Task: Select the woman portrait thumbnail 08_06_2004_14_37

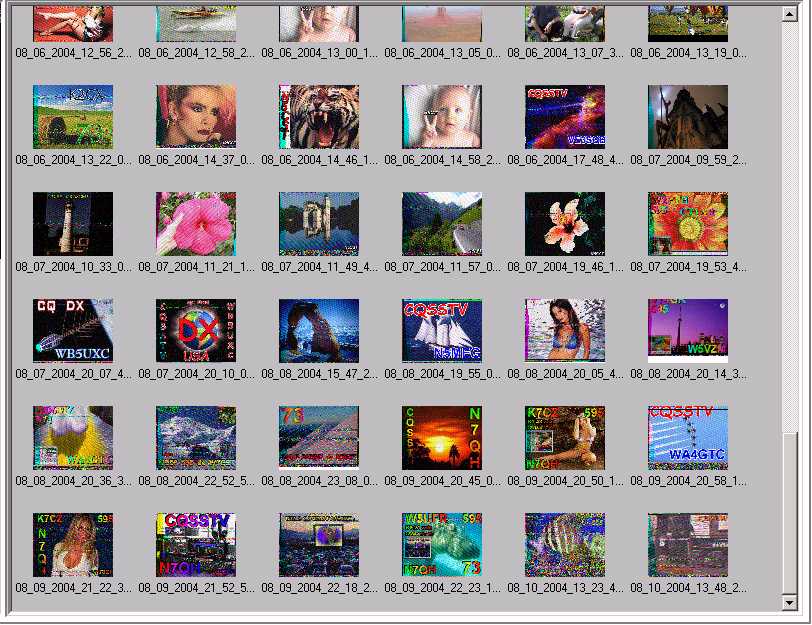Action: click(196, 117)
